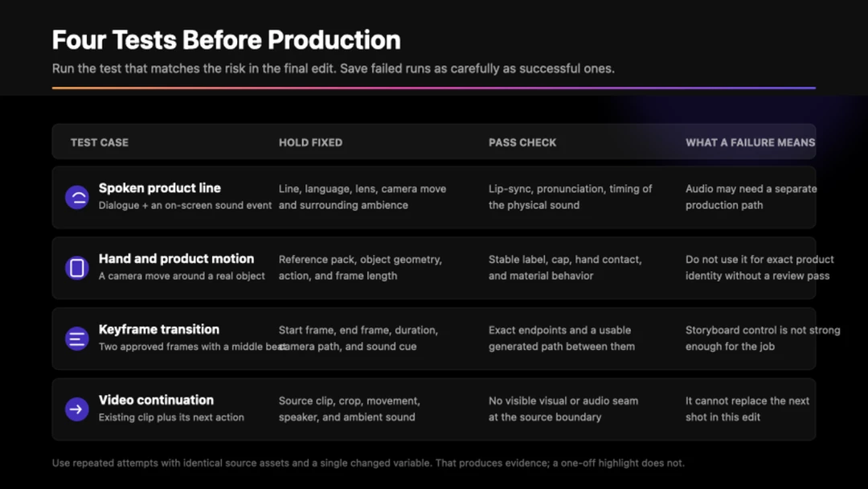Click the Video continuation title

(x=156, y=400)
